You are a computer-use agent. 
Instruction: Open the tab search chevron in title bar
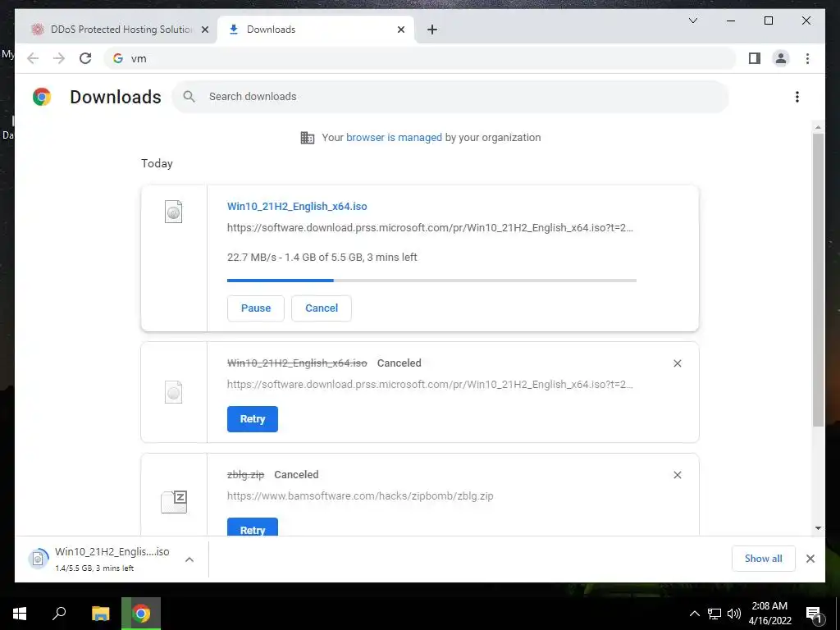click(x=692, y=21)
